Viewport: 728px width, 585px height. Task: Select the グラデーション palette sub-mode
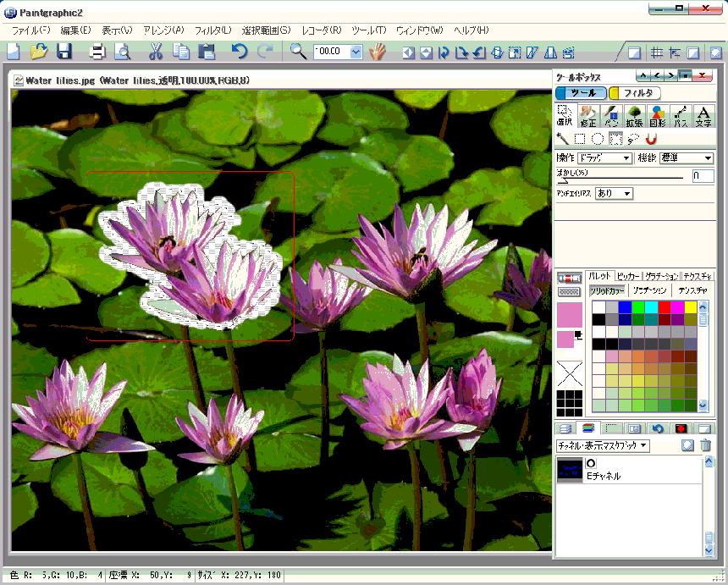(x=649, y=290)
